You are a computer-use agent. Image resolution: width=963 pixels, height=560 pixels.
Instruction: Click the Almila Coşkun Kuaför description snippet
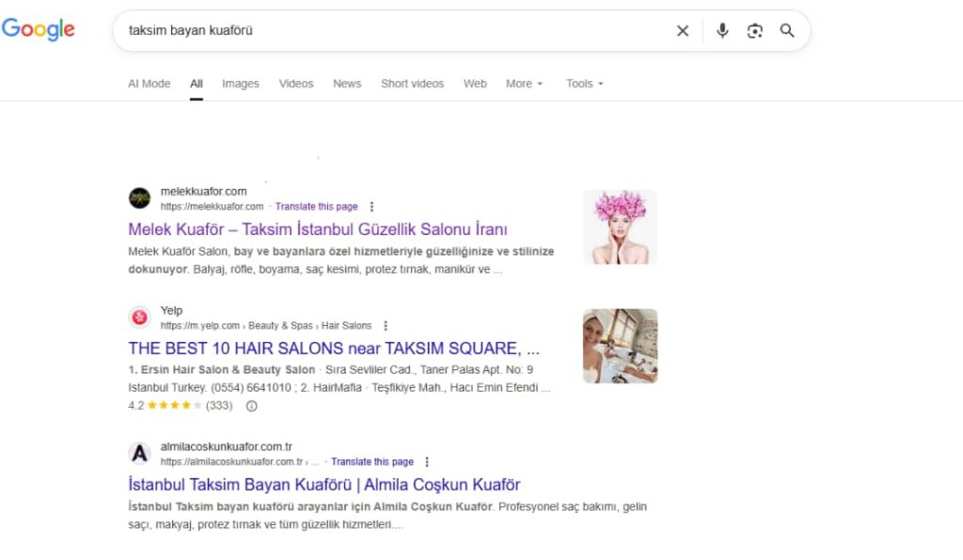pos(387,515)
